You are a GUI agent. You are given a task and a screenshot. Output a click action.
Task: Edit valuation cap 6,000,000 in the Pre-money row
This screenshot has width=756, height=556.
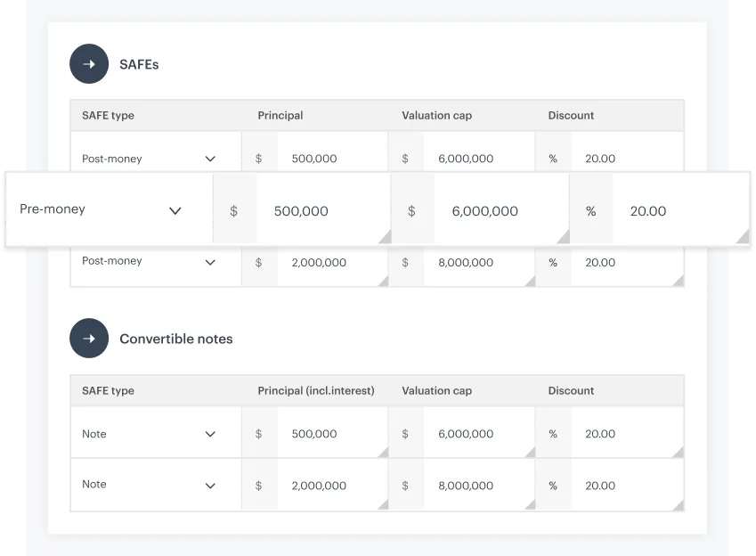[x=501, y=211]
